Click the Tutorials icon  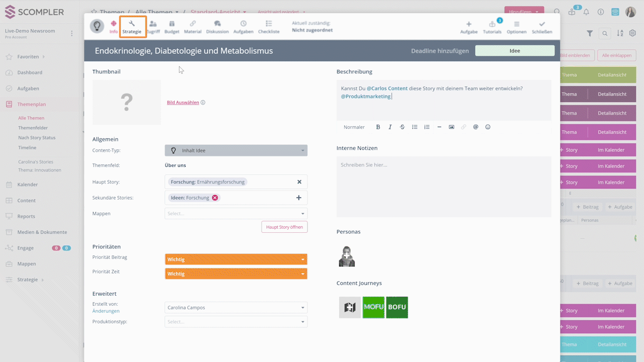[492, 24]
